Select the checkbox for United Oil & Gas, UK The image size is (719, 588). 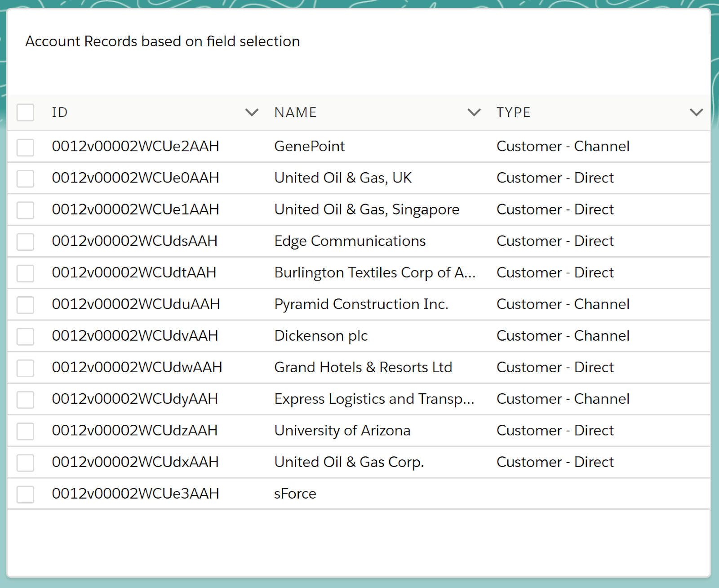point(25,179)
